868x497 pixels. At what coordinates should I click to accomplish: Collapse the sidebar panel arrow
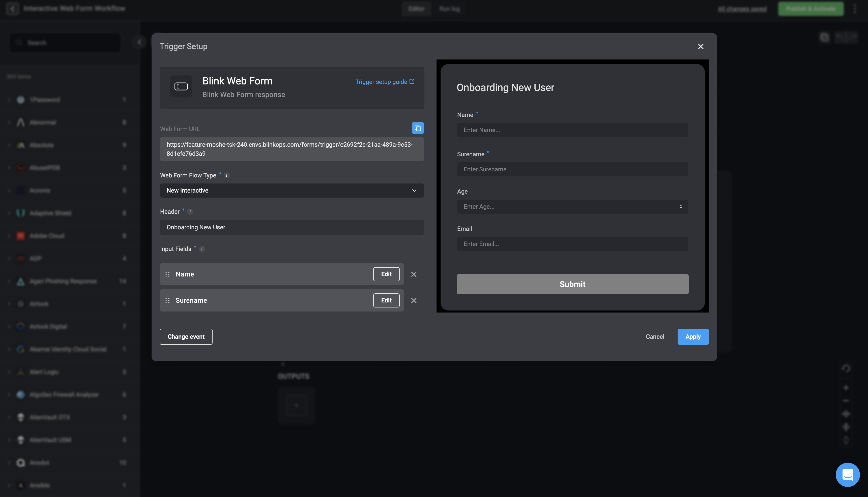tap(140, 42)
